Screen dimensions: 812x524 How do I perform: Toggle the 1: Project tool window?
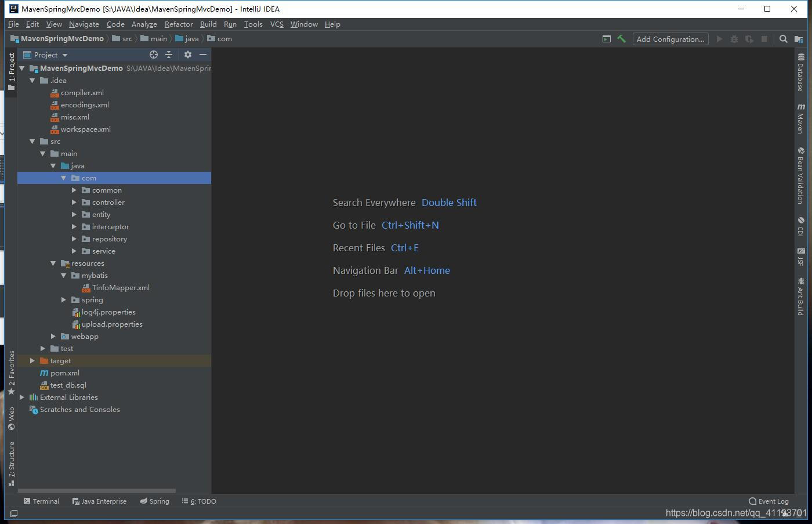(x=11, y=71)
